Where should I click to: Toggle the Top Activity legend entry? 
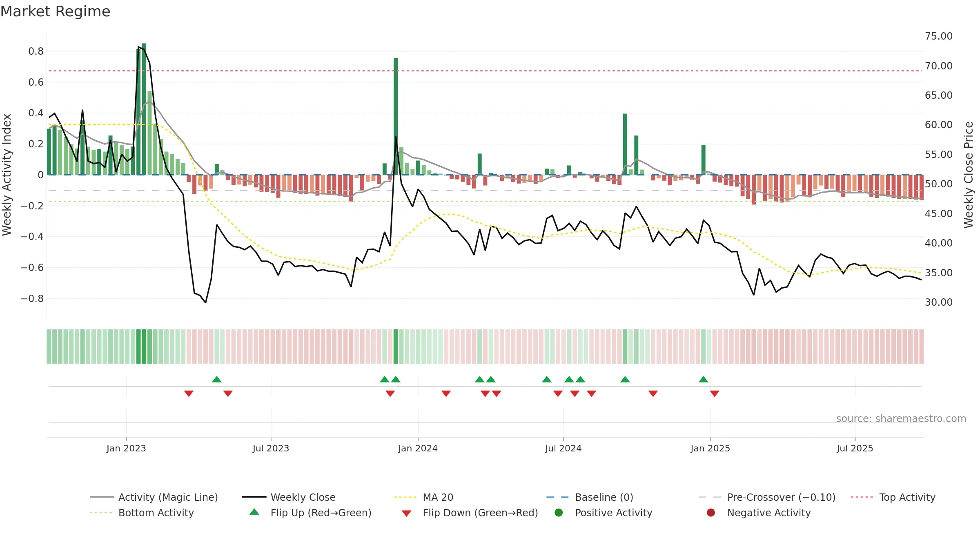(x=893, y=497)
